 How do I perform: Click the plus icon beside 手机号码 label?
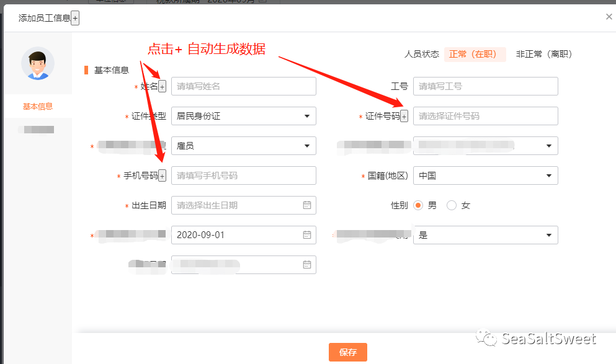(163, 175)
